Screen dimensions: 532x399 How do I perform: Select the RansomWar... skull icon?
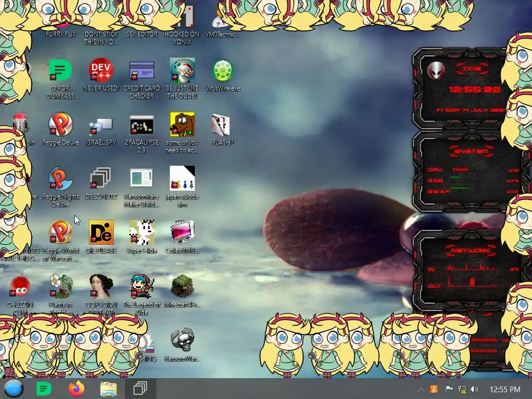pyautogui.click(x=182, y=340)
